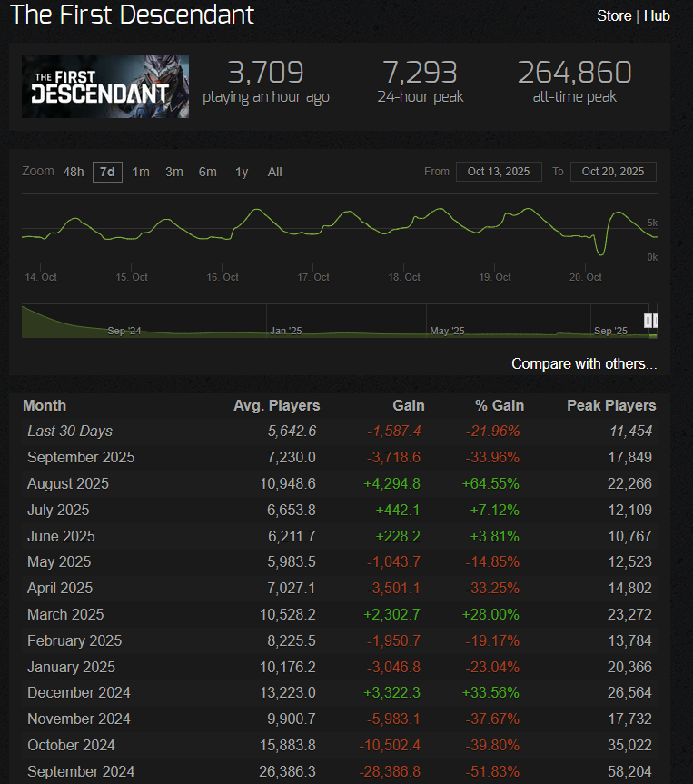Click the November 2024 row label
This screenshot has height=784, width=693.
coord(79,719)
